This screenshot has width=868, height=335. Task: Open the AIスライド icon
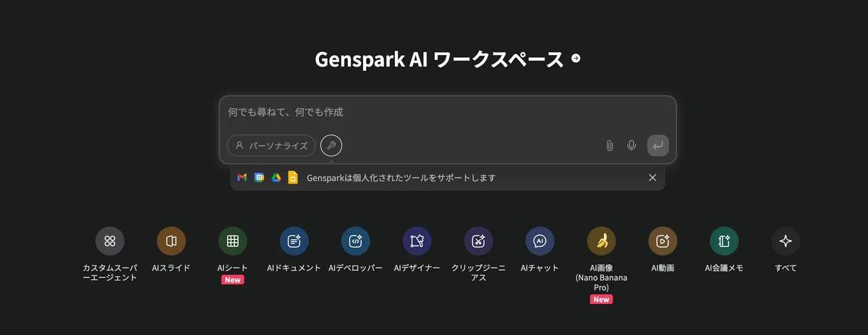coord(171,241)
